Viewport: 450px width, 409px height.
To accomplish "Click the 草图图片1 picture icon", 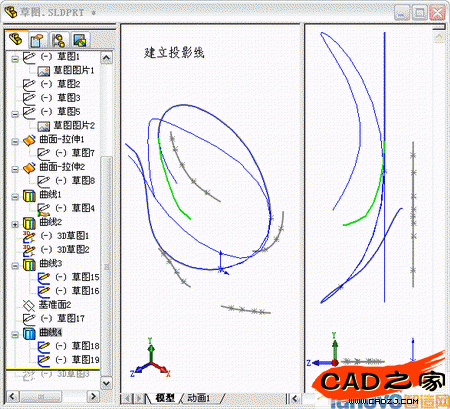I will 44,71.
